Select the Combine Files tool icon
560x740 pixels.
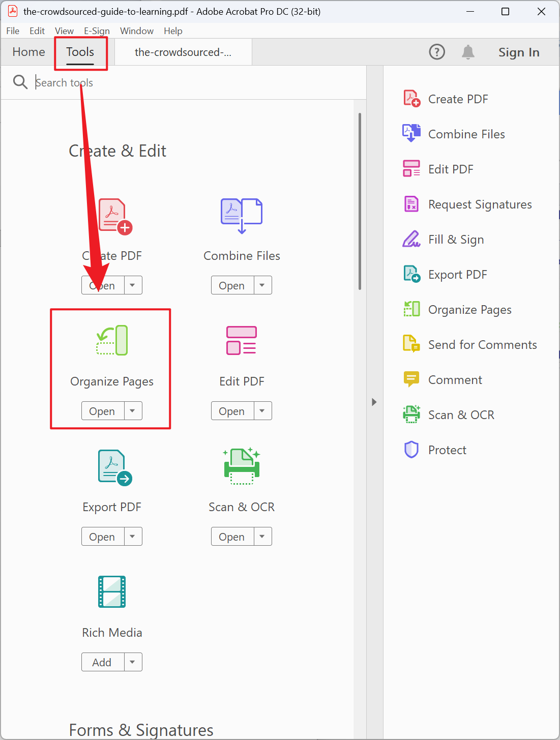coord(242,215)
